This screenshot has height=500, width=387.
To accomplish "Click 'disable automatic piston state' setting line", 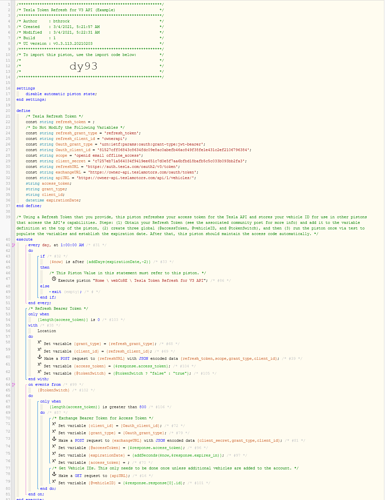I will point(61,94).
